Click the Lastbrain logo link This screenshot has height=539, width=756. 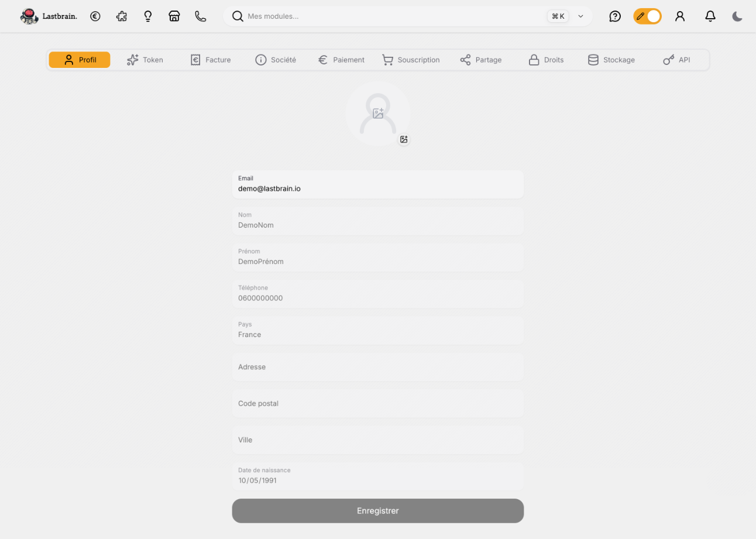pyautogui.click(x=49, y=16)
